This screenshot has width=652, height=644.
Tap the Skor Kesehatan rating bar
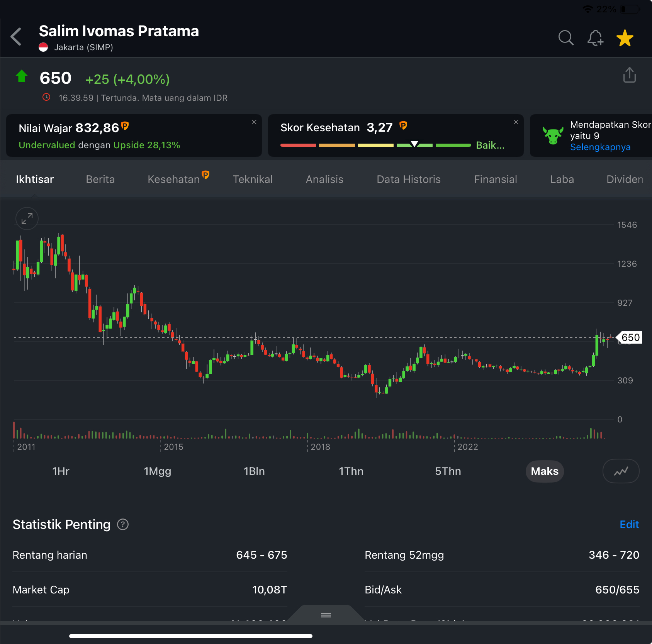(375, 145)
